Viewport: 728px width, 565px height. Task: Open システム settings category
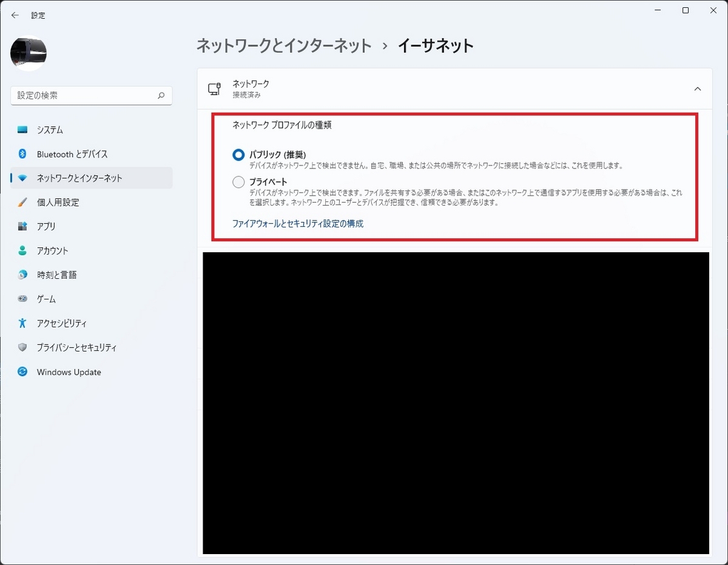(x=92, y=130)
